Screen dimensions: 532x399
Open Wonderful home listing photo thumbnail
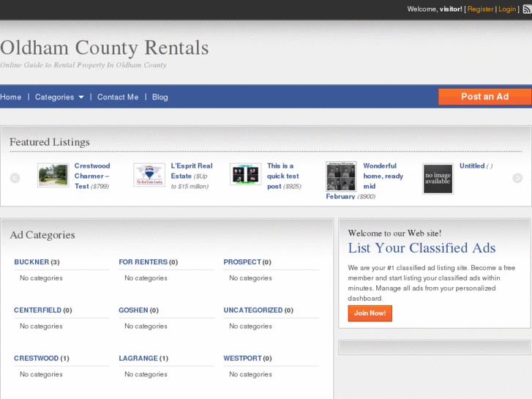[341, 176]
